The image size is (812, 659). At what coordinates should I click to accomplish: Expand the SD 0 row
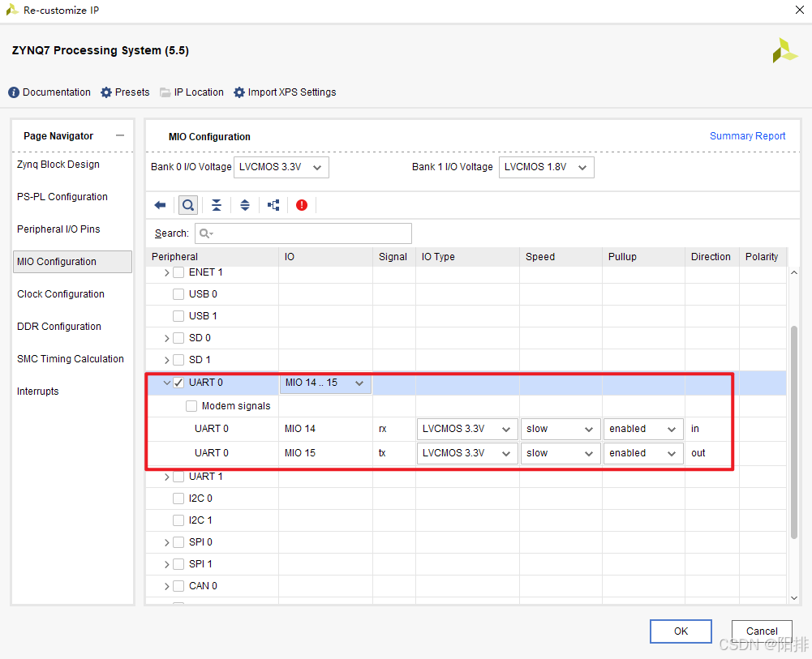click(167, 338)
